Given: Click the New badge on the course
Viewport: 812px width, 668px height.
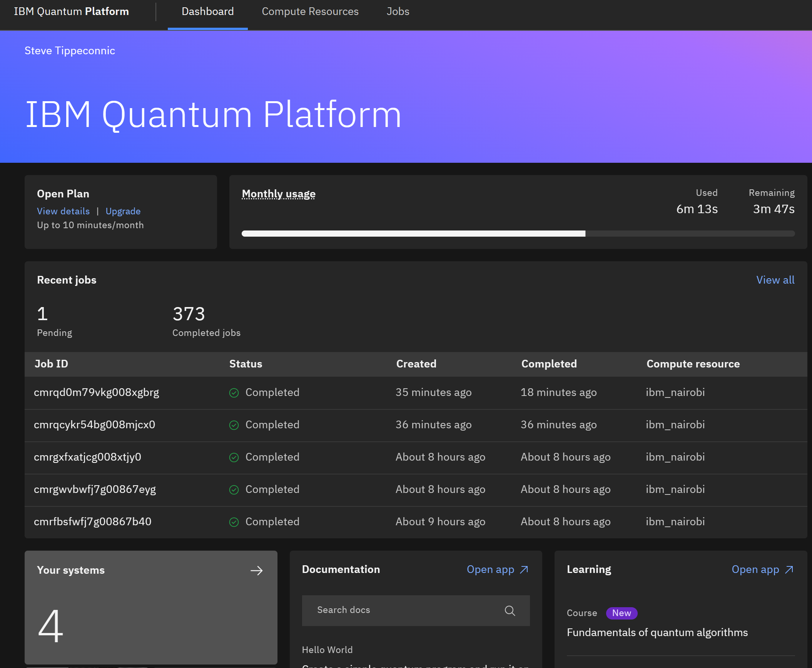Looking at the screenshot, I should click(622, 613).
